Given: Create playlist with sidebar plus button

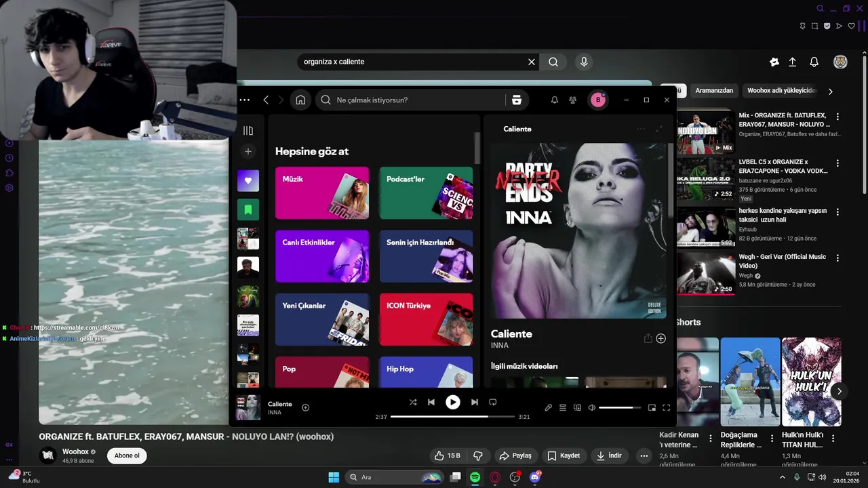Looking at the screenshot, I should click(248, 152).
